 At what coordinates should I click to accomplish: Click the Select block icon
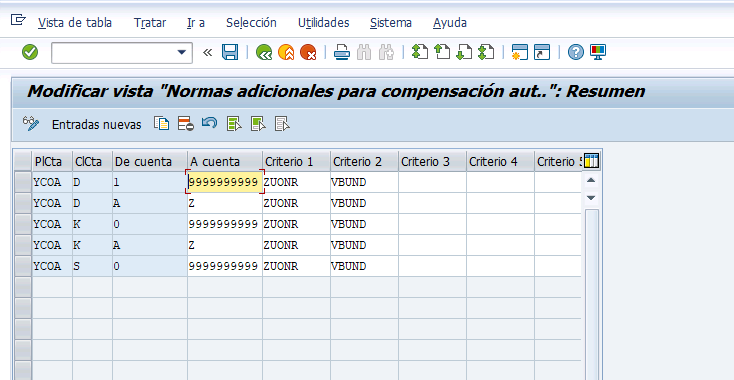[x=258, y=124]
